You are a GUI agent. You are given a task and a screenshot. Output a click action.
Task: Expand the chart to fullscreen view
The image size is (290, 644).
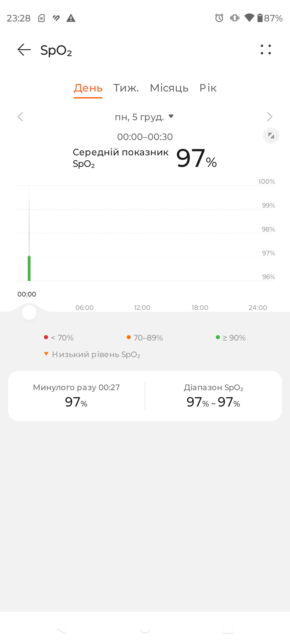271,136
